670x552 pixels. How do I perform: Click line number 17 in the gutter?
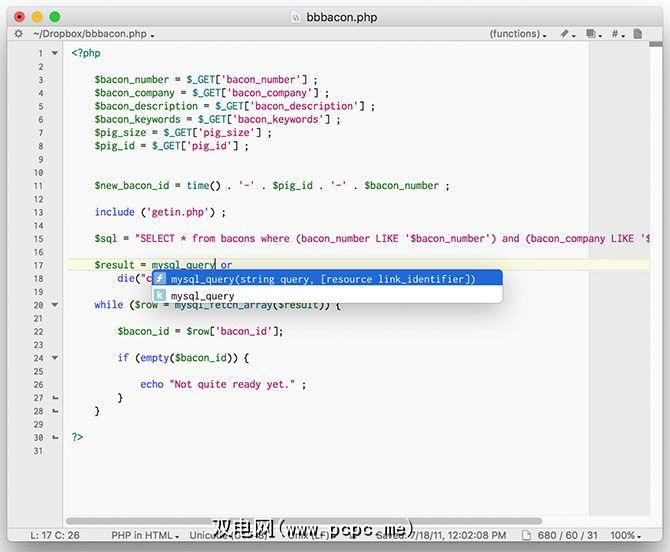tap(38, 265)
